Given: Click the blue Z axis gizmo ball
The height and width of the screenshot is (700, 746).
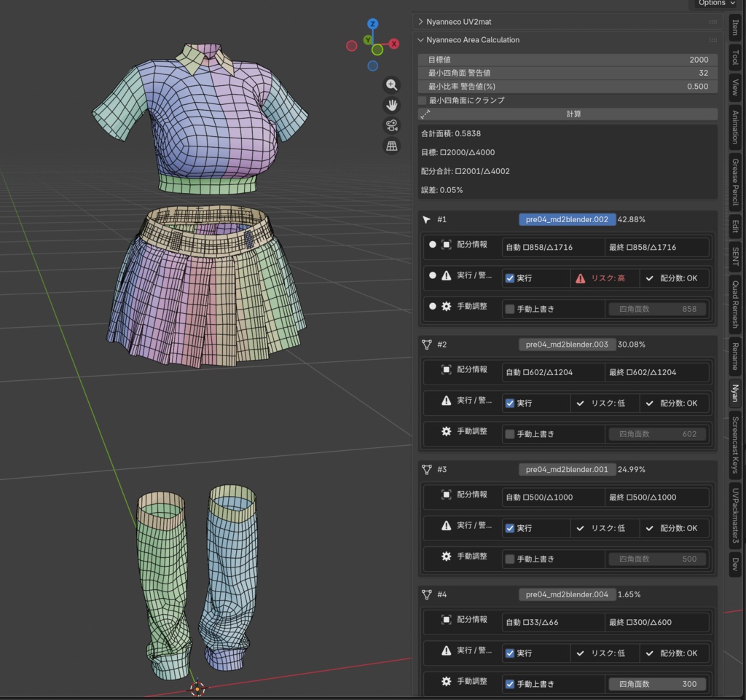Looking at the screenshot, I should tap(372, 24).
